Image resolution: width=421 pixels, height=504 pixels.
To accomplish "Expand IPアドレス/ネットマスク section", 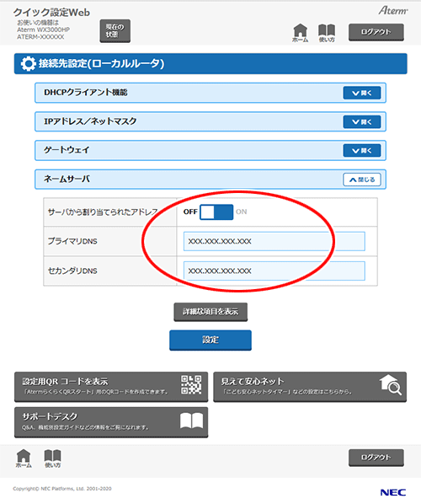I will click(x=362, y=122).
